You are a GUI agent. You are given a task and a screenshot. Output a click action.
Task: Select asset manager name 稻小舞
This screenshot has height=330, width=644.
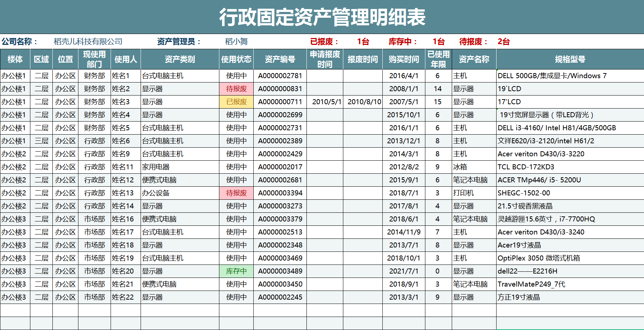(236, 42)
